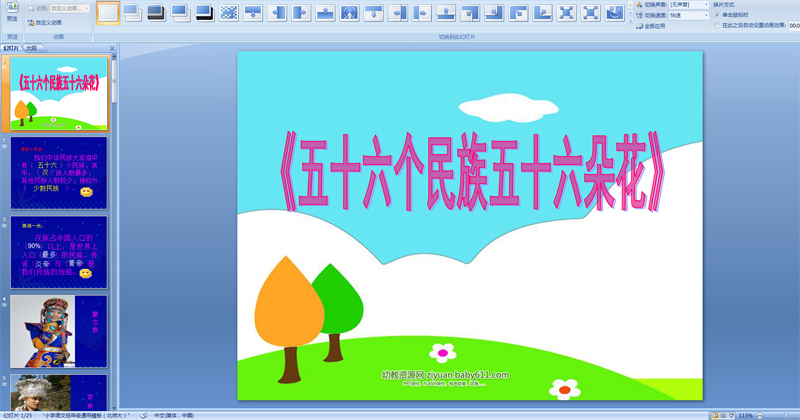Apply the uncover down transition icon

click(x=373, y=12)
